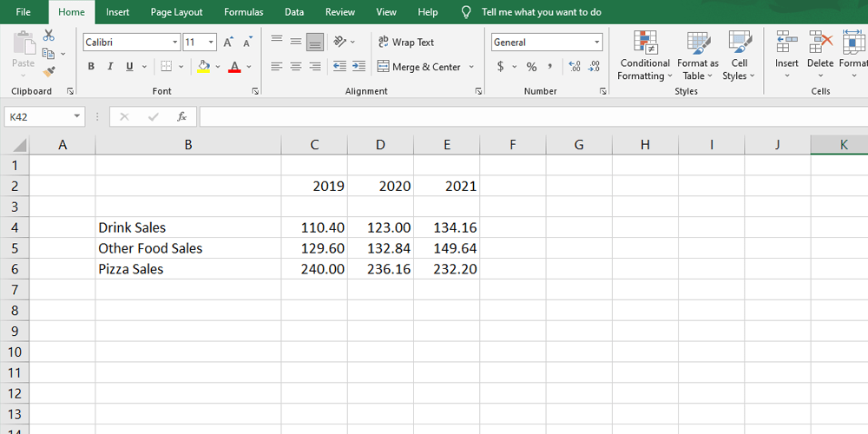Open the Calibri font name dropdown
The height and width of the screenshot is (434, 868).
click(175, 42)
